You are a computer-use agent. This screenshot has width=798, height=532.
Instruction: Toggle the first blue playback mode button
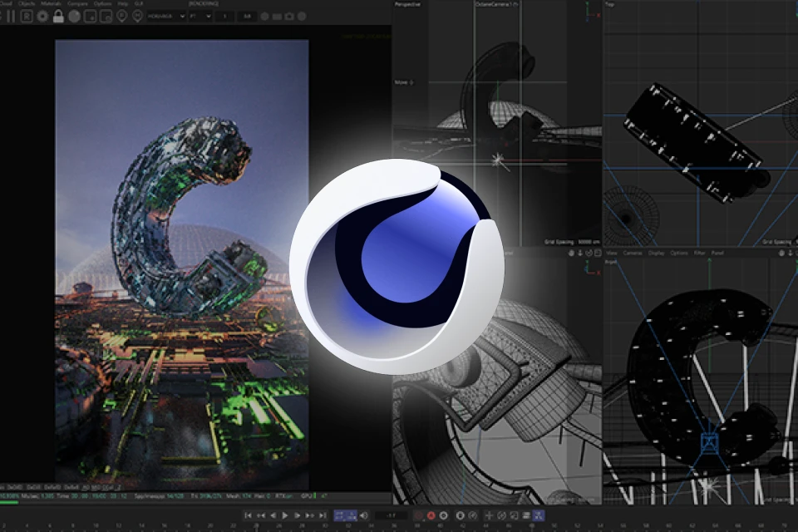(x=339, y=515)
